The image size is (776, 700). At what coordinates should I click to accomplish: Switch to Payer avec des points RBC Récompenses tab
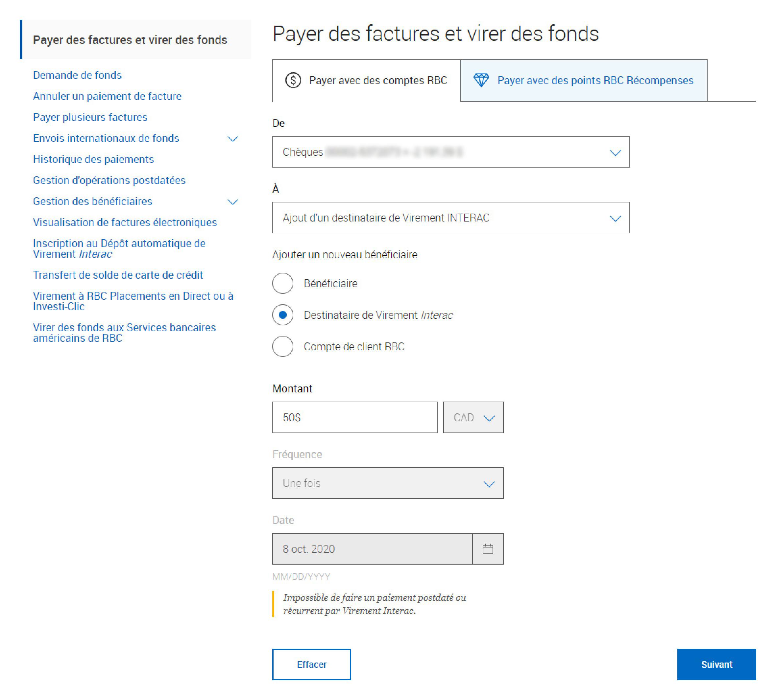[x=584, y=81]
